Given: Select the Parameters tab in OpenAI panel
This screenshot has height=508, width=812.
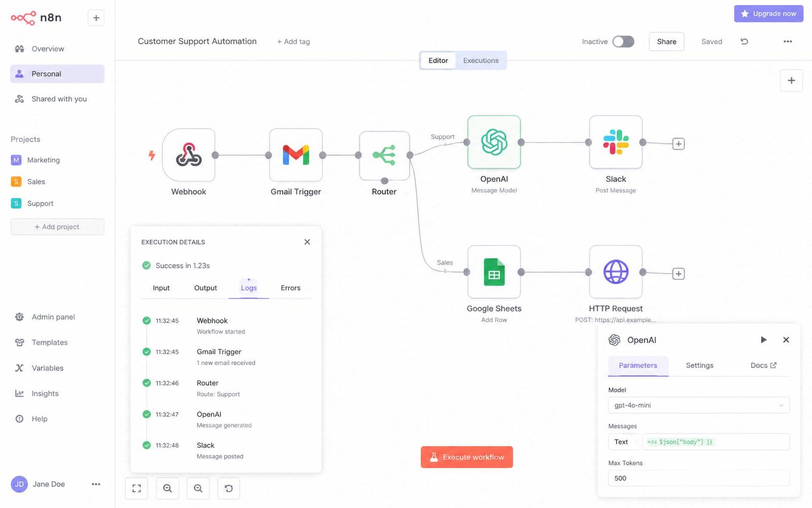Looking at the screenshot, I should 638,365.
